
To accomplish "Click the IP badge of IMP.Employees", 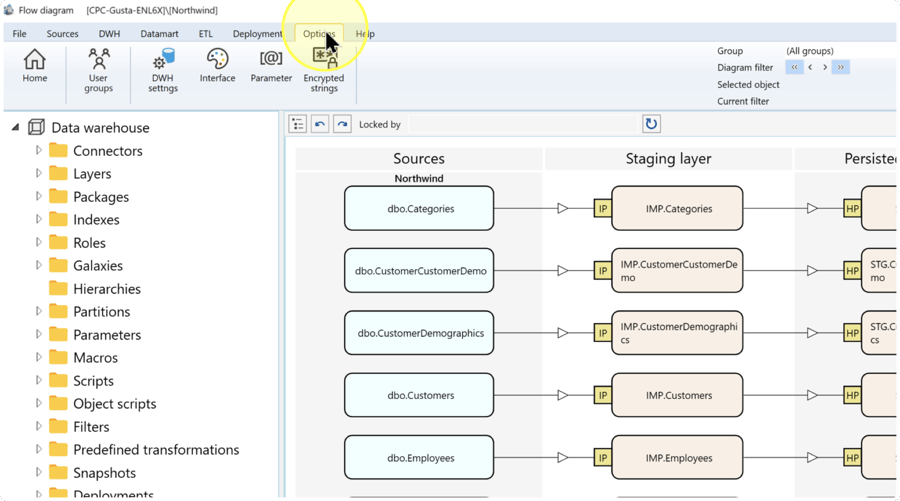I will tap(603, 457).
